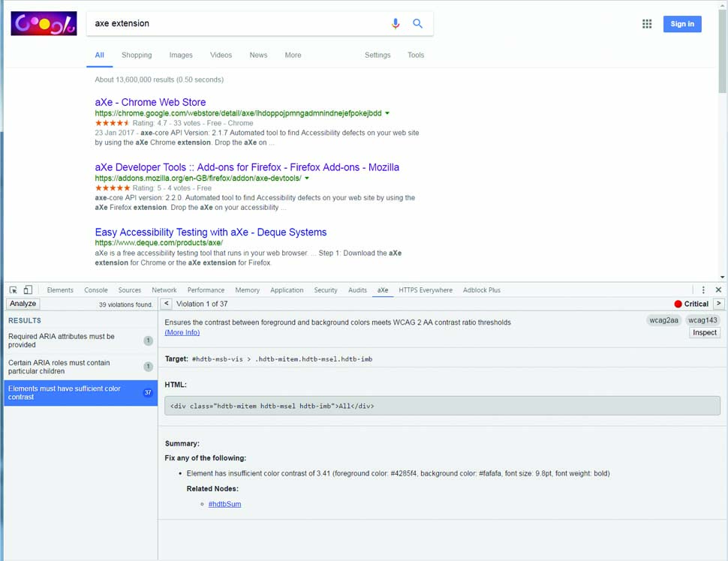Open the Security DevTools tab
728x561 pixels.
(x=326, y=290)
